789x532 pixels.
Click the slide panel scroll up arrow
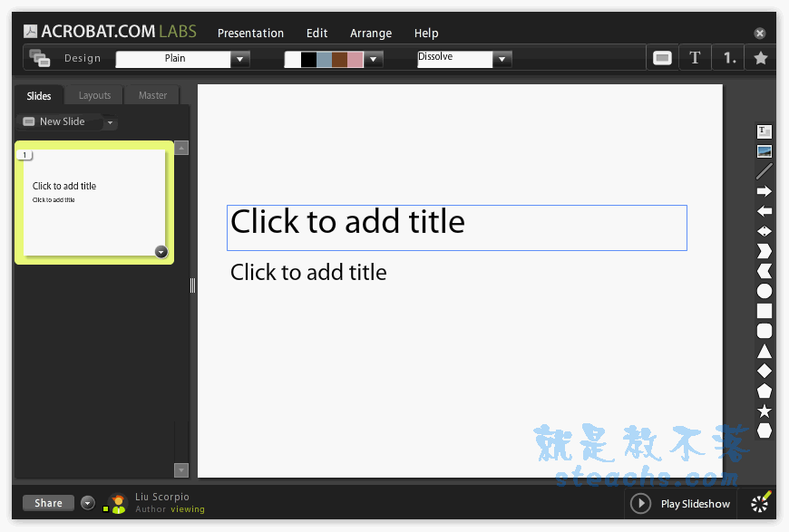coord(181,148)
